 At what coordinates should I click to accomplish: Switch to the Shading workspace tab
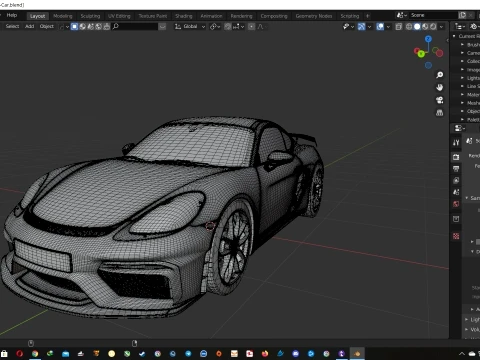tap(184, 16)
